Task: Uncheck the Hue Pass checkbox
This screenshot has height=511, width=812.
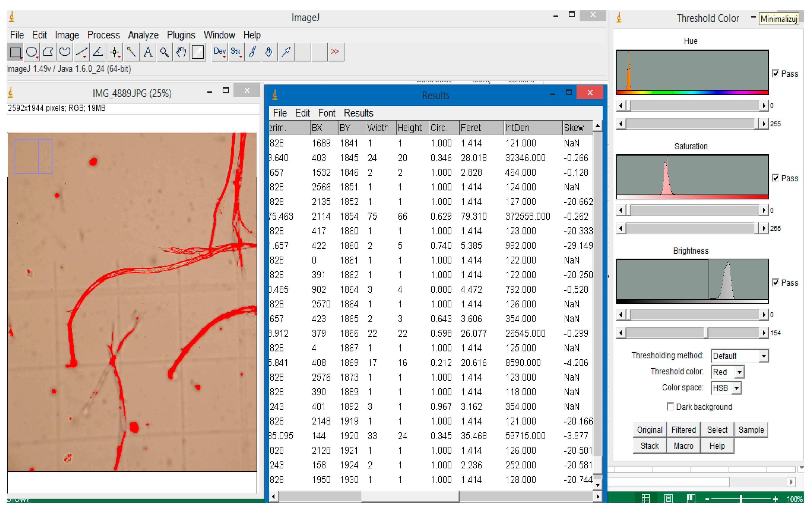Action: point(776,73)
